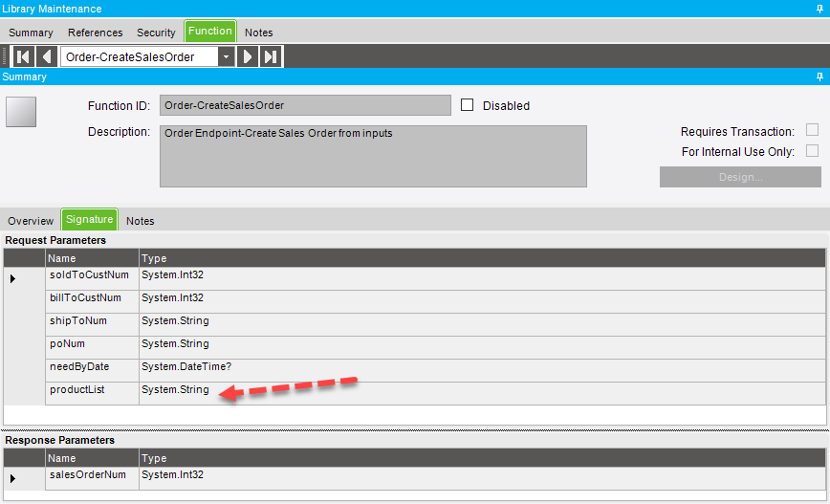Viewport: 830px width, 504px height.
Task: Select the Function tab
Action: tap(210, 32)
